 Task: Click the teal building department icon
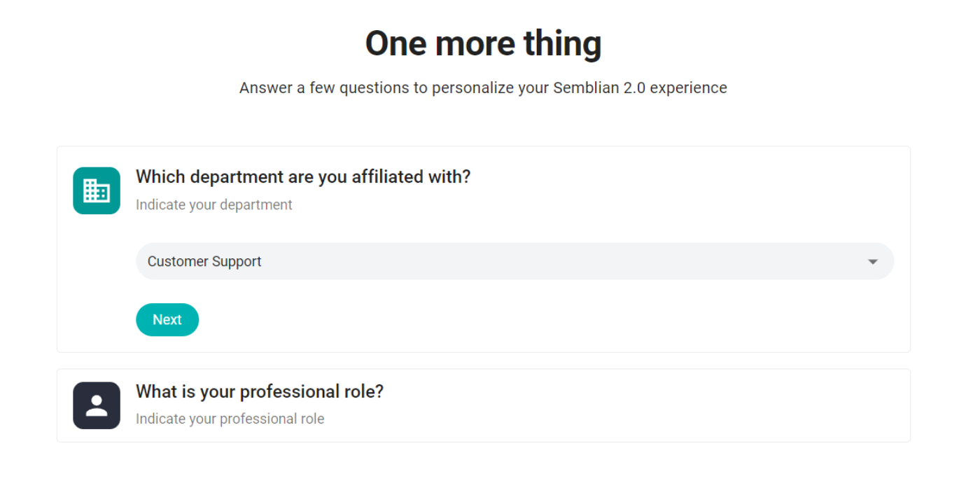pyautogui.click(x=97, y=190)
